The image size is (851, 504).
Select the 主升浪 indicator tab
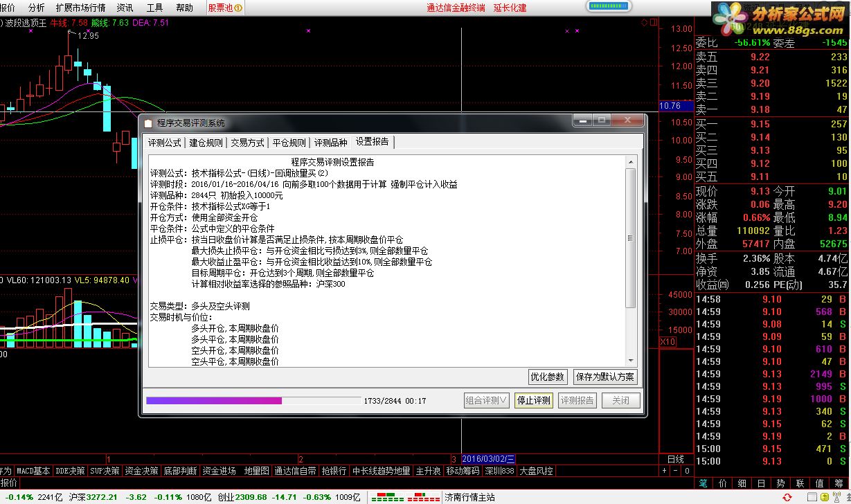(429, 471)
